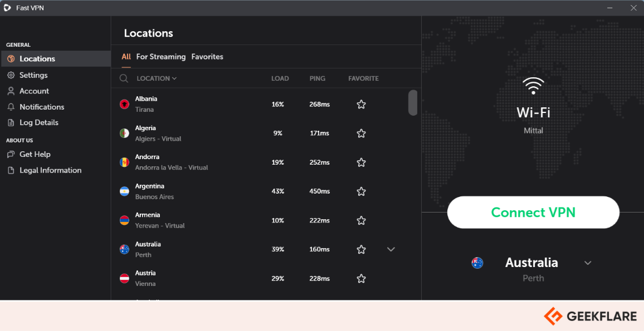Open Account from the sidebar icon

tap(11, 91)
